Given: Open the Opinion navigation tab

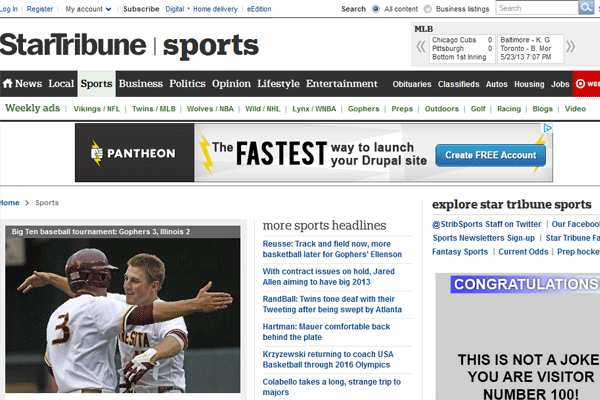Looking at the screenshot, I should pos(231,83).
